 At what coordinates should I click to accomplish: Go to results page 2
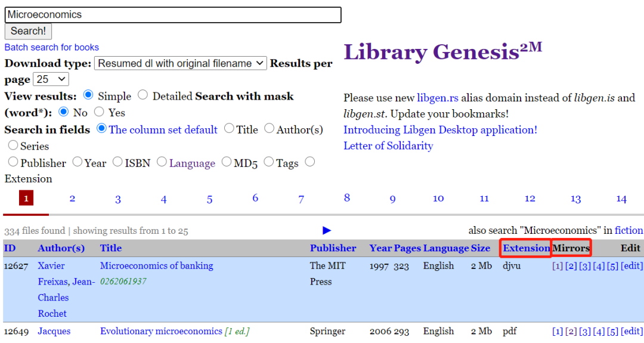coord(72,199)
